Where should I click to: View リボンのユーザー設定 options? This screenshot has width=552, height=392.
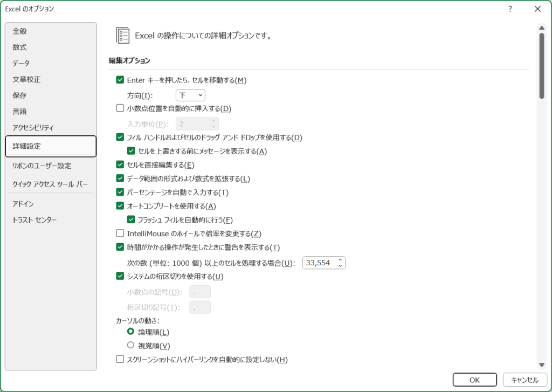point(40,166)
